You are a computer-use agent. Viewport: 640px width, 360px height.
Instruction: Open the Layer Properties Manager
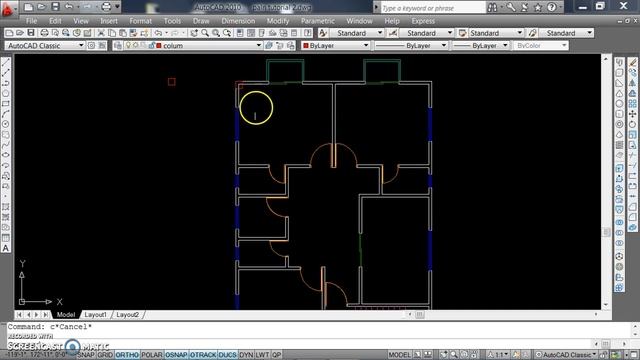(x=118, y=46)
